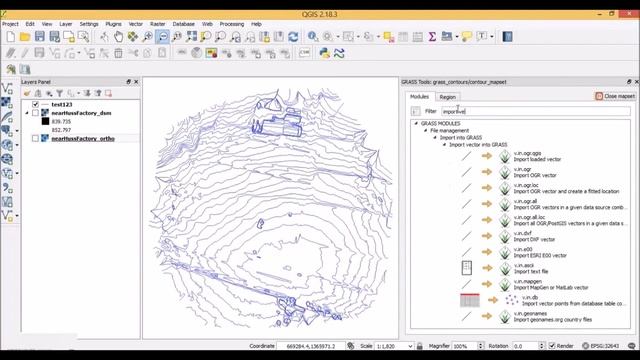The image size is (640, 360).
Task: Open the GRASS tools icon in third toolbar row
Action: click(11, 69)
